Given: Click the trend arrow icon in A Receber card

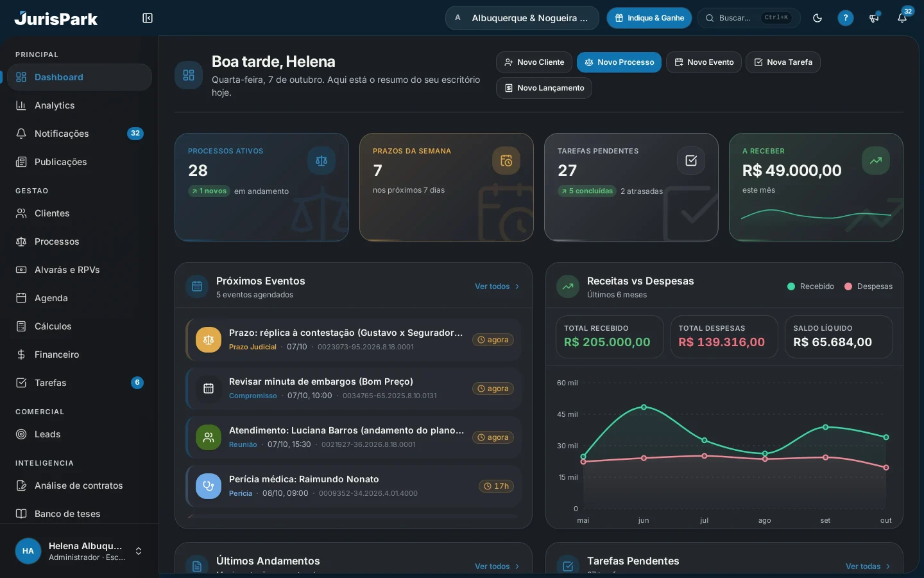Looking at the screenshot, I should pyautogui.click(x=876, y=161).
